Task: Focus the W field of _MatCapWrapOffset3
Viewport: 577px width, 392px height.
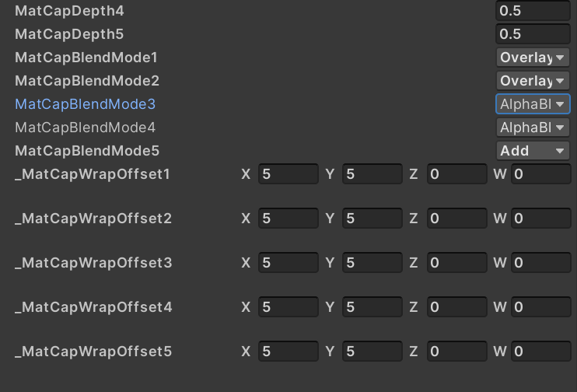Action: 540,263
